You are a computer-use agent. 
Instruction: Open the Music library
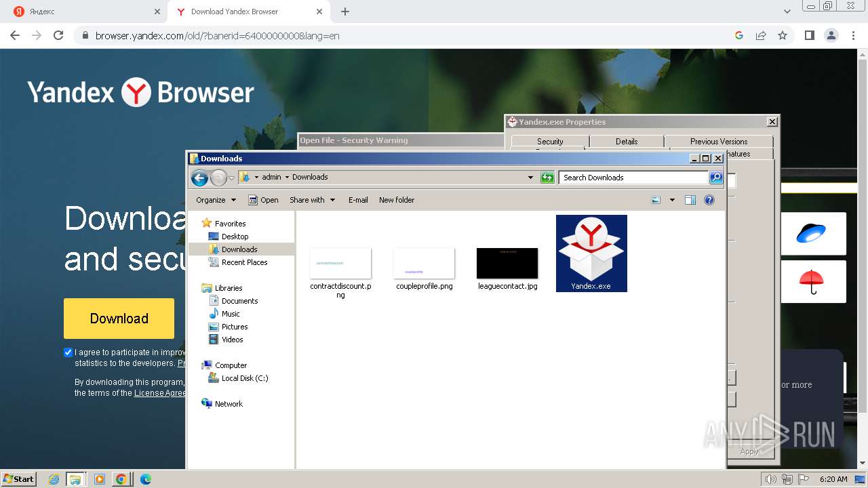[231, 314]
